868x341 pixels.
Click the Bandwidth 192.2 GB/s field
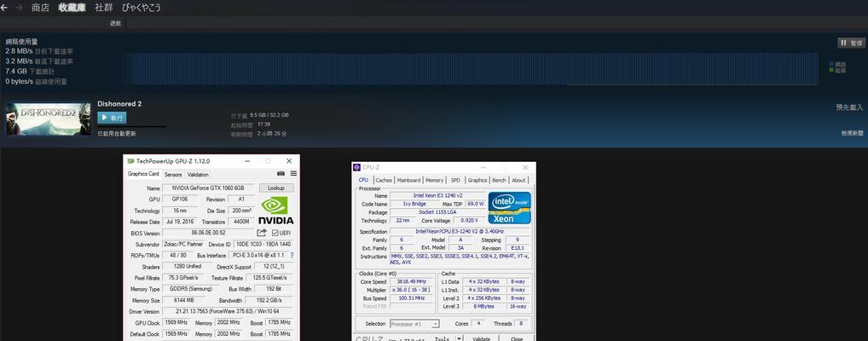coord(269,301)
